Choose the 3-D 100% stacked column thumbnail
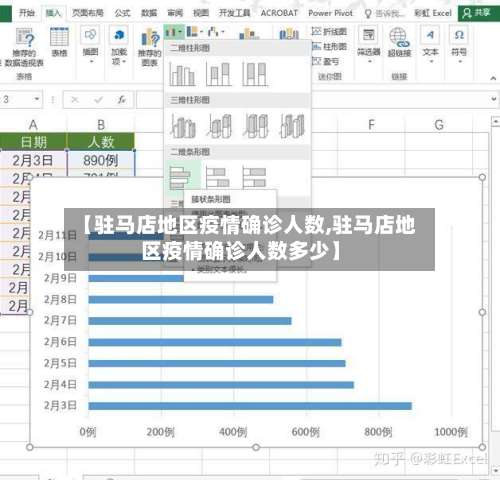 pyautogui.click(x=256, y=126)
